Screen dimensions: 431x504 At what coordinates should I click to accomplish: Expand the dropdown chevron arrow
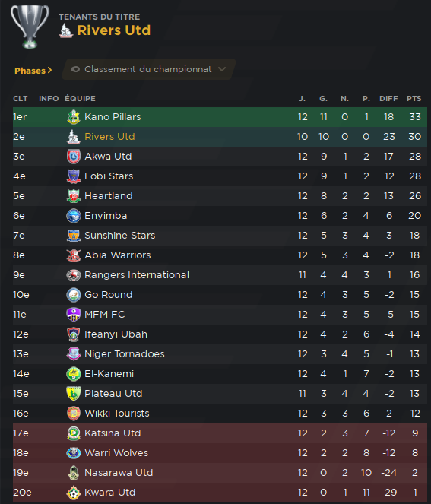point(222,69)
